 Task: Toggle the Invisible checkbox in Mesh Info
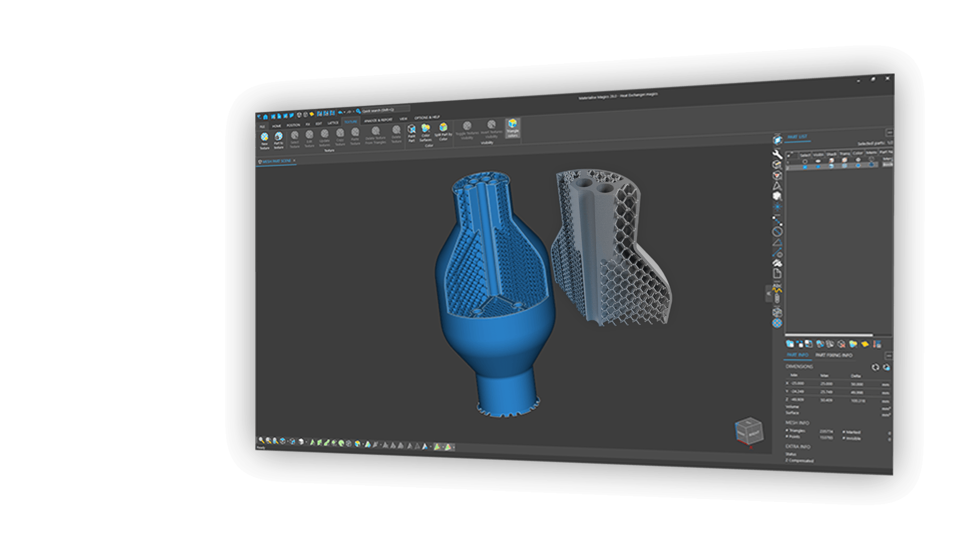(844, 438)
